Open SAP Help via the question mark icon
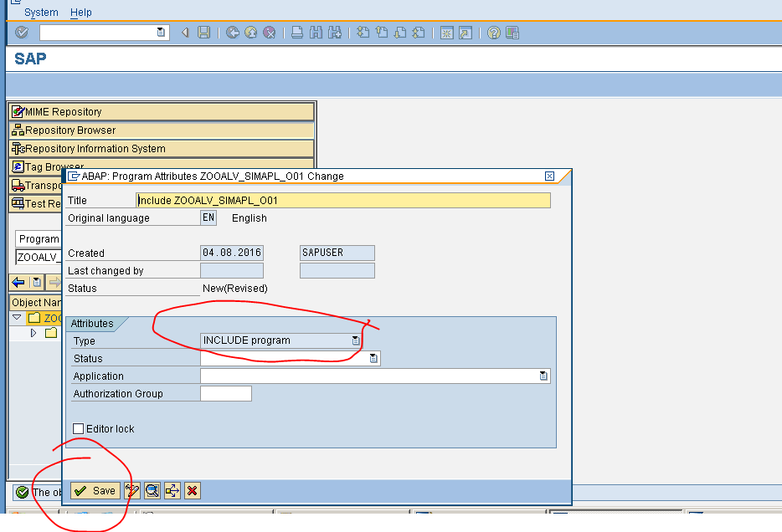This screenshot has height=532, width=782. pyautogui.click(x=495, y=33)
